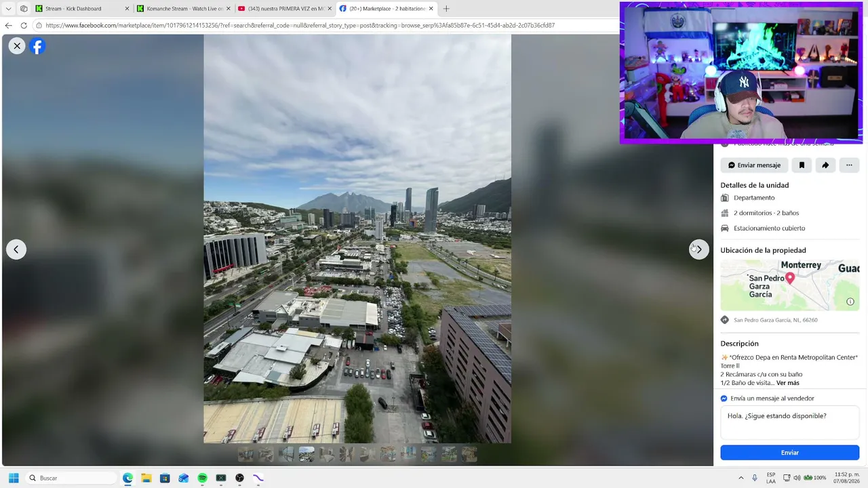
Task: Check the battery 100% indicator
Action: [815, 478]
